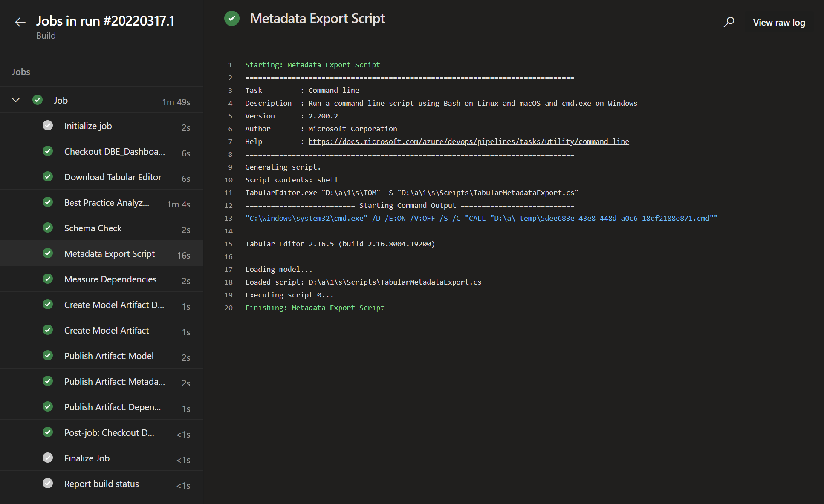Viewport: 824px width, 504px height.
Task: Select the Publish Artifact: Metadata step
Action: click(114, 382)
